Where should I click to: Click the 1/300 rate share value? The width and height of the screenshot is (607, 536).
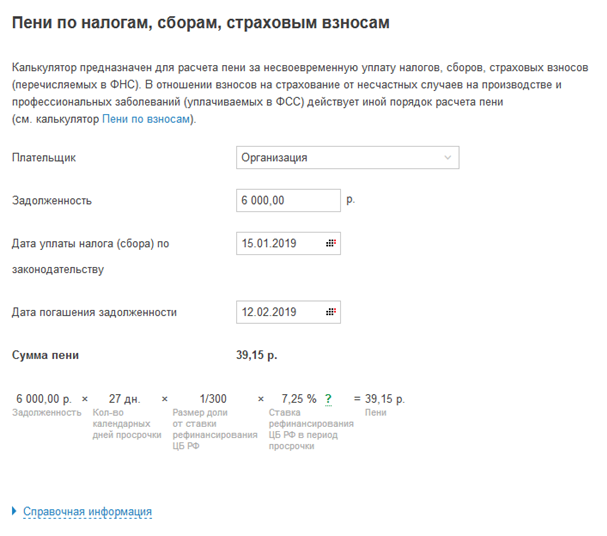(213, 399)
